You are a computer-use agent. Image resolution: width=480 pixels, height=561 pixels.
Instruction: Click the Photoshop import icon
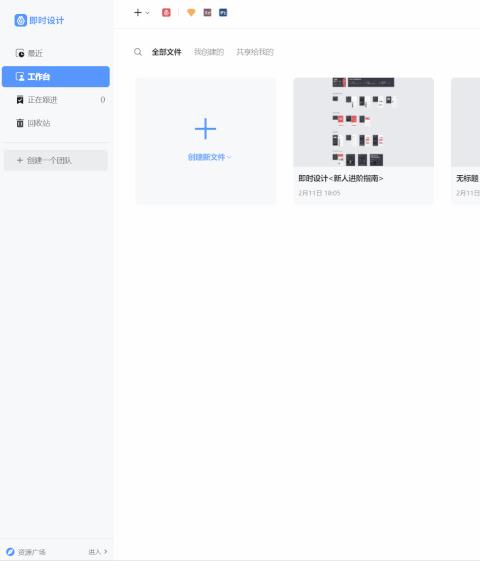223,13
